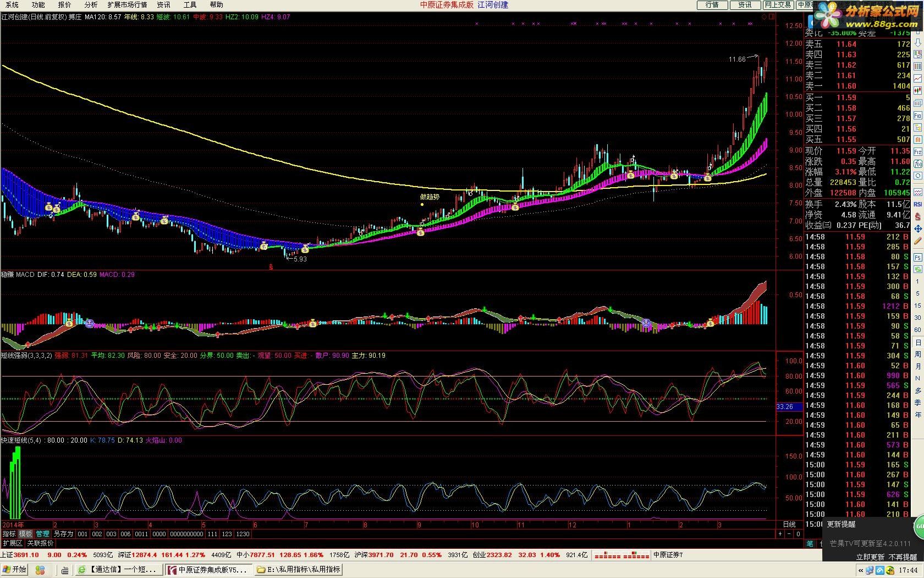
Task: Click the F10 company info icon
Action: click(x=917, y=116)
